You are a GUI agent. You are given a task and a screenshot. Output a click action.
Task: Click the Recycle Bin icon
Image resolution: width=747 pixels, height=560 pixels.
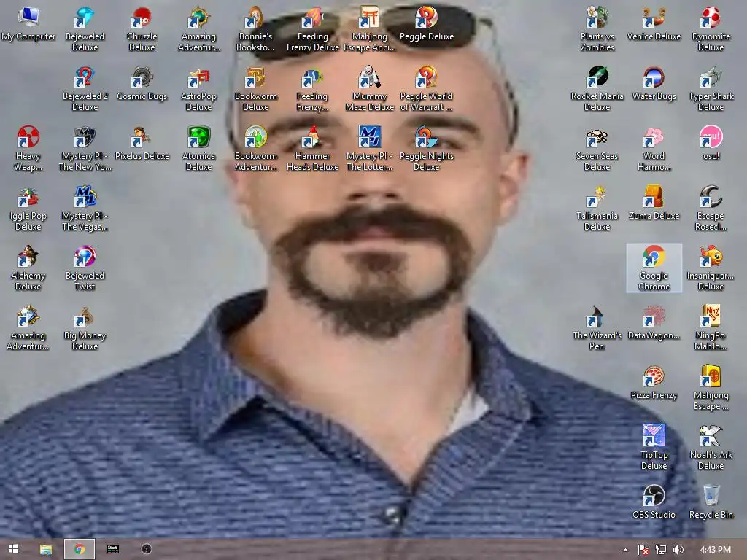(x=711, y=502)
